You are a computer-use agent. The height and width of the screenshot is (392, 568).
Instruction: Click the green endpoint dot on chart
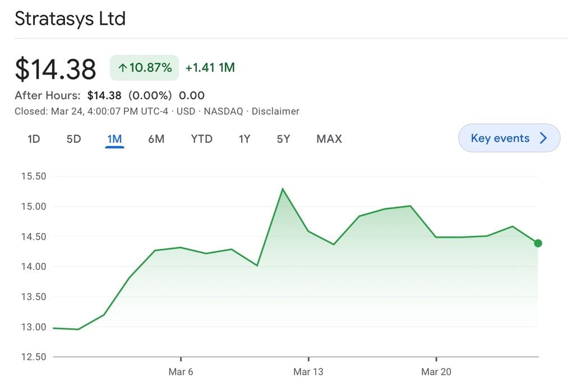coord(538,243)
